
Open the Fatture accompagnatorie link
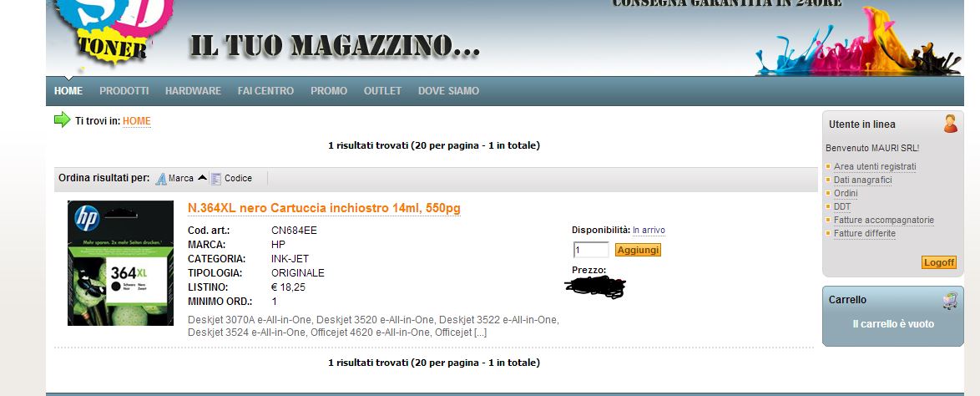click(884, 221)
